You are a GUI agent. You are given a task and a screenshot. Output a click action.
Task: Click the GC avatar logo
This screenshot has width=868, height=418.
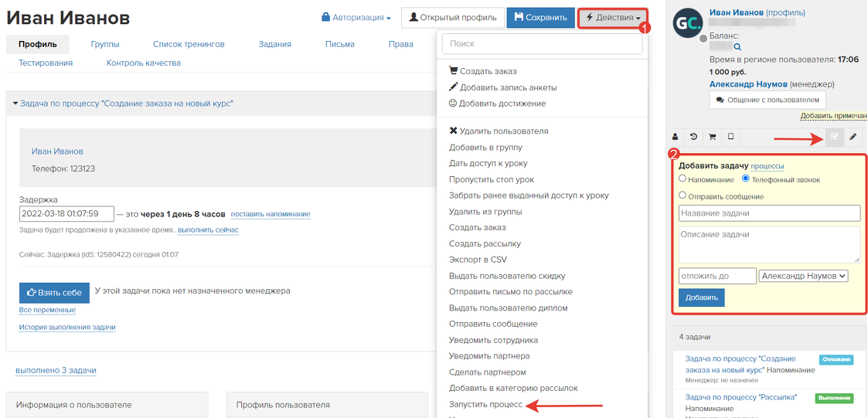click(688, 22)
